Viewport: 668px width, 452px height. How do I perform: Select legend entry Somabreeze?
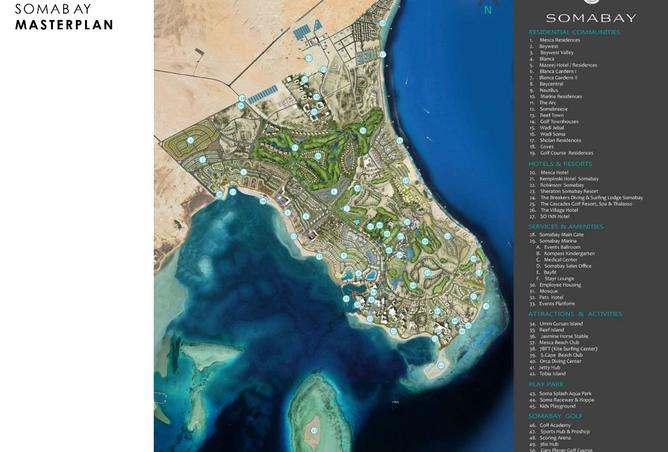(x=548, y=109)
